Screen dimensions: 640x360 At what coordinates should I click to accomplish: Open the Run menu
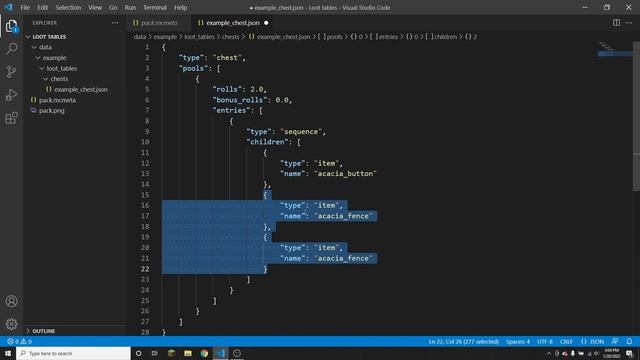tap(130, 7)
